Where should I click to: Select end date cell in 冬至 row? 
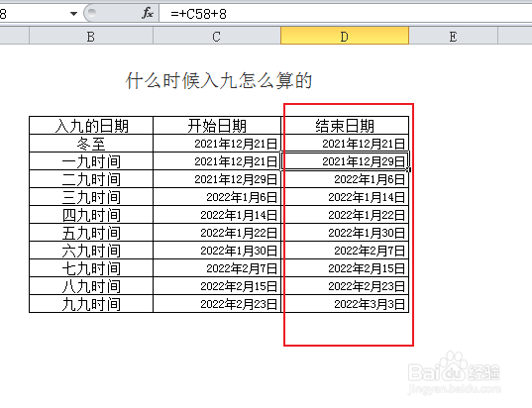click(x=345, y=144)
